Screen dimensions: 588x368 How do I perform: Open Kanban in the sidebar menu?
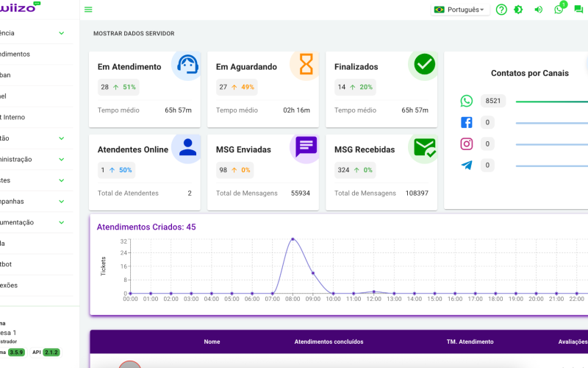[x=15, y=75]
